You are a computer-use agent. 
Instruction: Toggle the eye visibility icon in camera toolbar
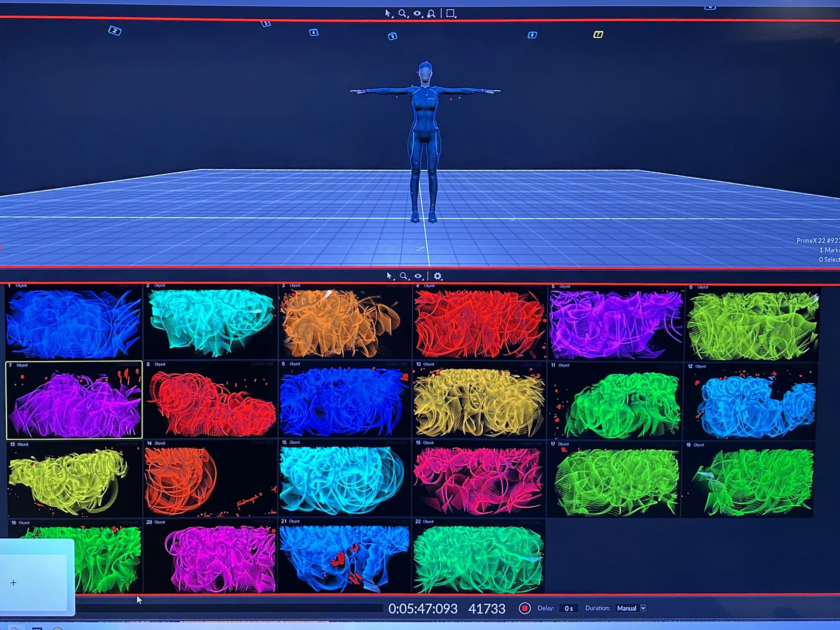tap(418, 276)
